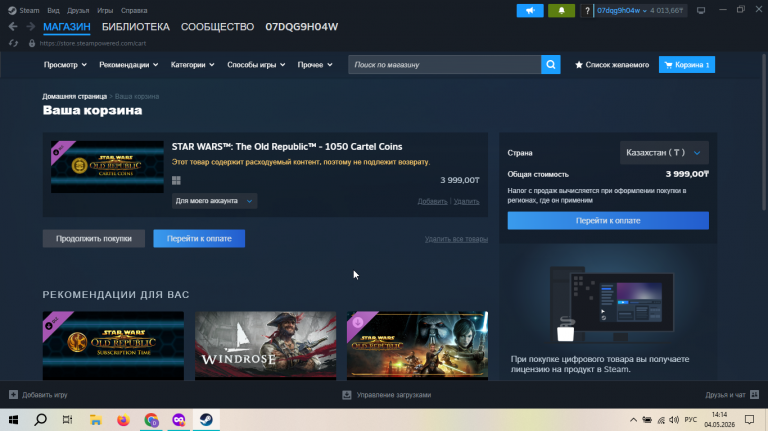
Task: Switch to БИБЛИОТЕКА tab
Action: (x=136, y=27)
